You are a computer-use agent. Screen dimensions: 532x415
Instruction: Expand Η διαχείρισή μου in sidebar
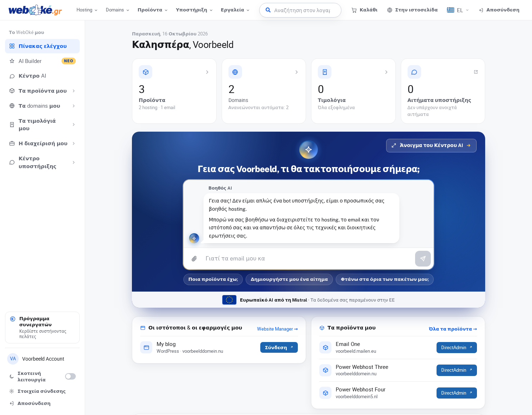click(42, 143)
